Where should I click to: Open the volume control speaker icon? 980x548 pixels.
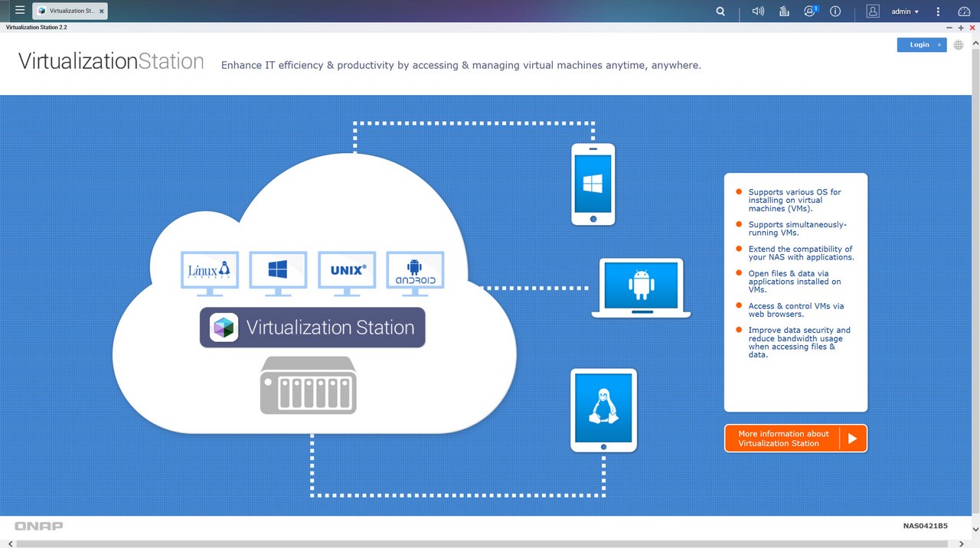[758, 11]
